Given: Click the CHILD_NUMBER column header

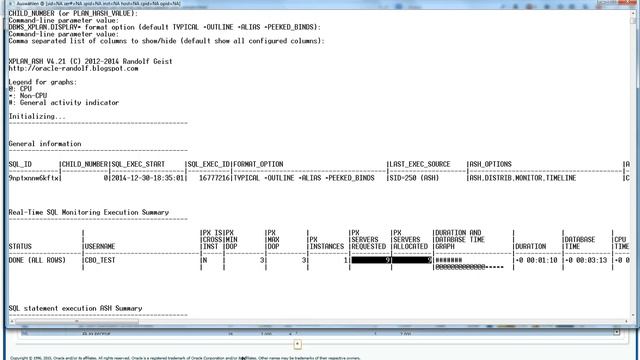Looking at the screenshot, I should click(85, 164).
